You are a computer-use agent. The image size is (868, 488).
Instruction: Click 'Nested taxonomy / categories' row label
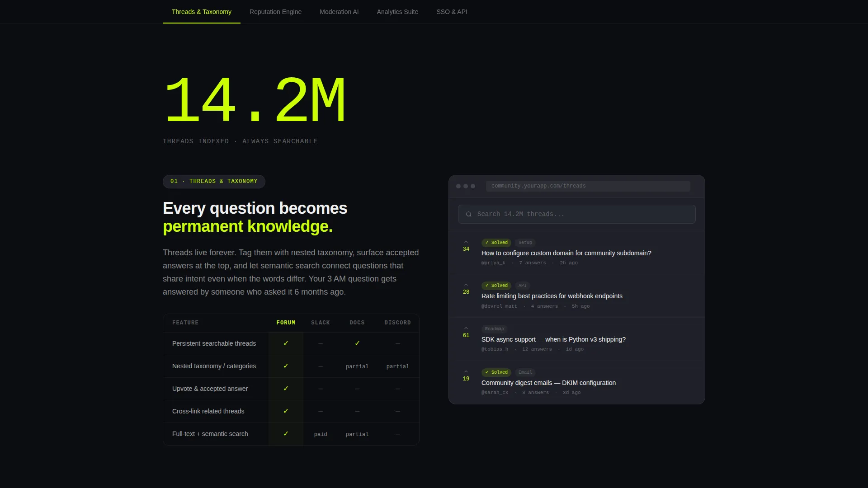[214, 366]
